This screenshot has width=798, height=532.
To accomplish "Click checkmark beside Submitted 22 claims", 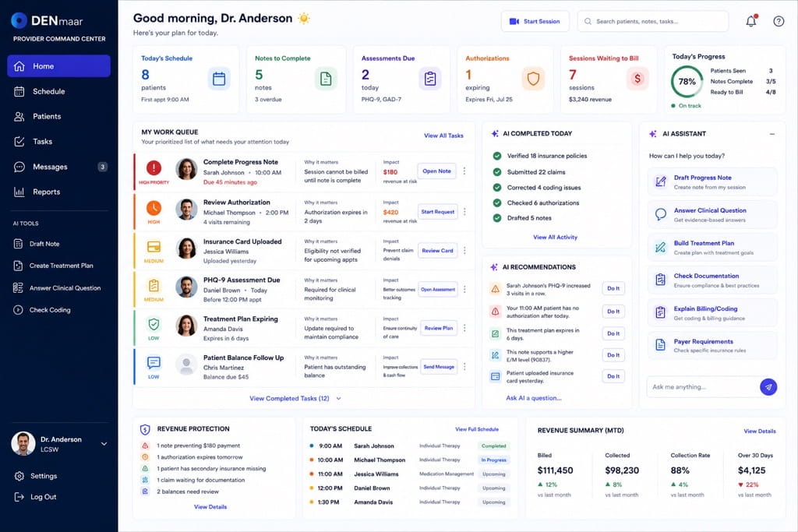I will point(496,172).
